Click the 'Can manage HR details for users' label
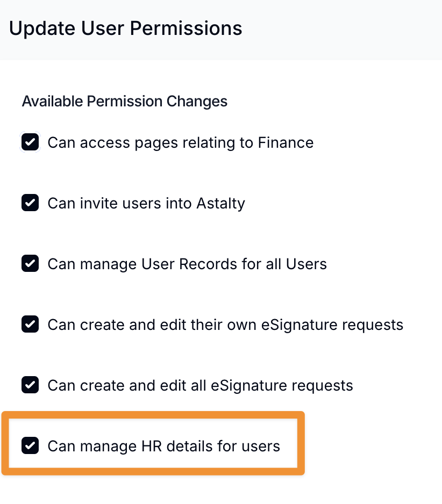 [163, 446]
